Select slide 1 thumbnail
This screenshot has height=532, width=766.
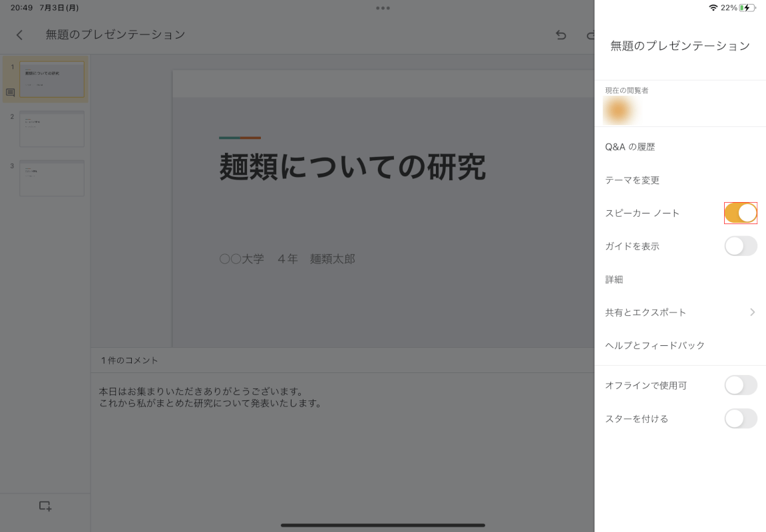pos(52,79)
